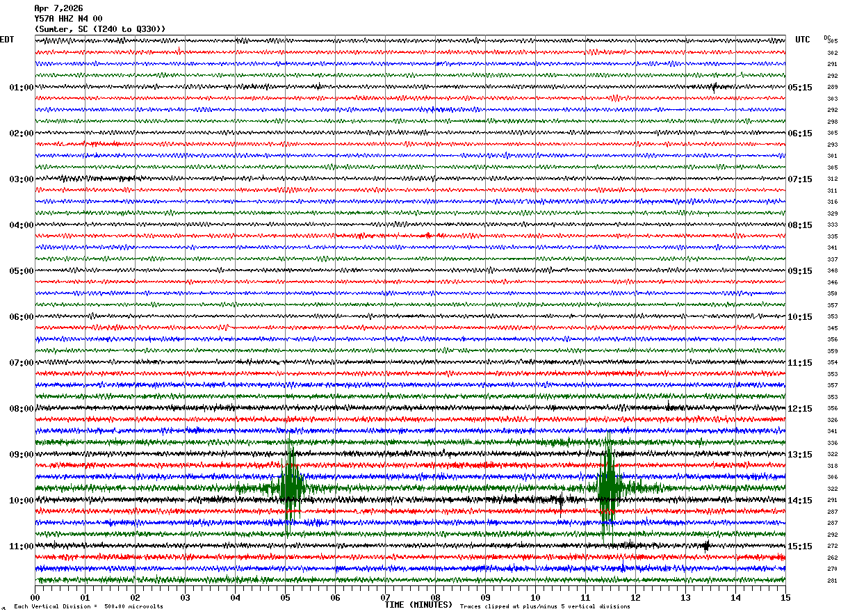Click 'Each Vertical Division = 500.00 microvolts' note
The image size is (841, 616).
pos(88,607)
